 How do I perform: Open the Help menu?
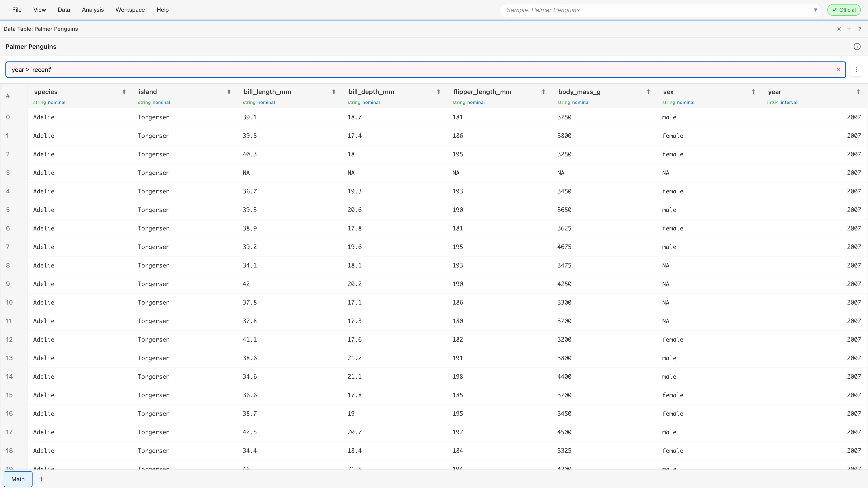163,10
